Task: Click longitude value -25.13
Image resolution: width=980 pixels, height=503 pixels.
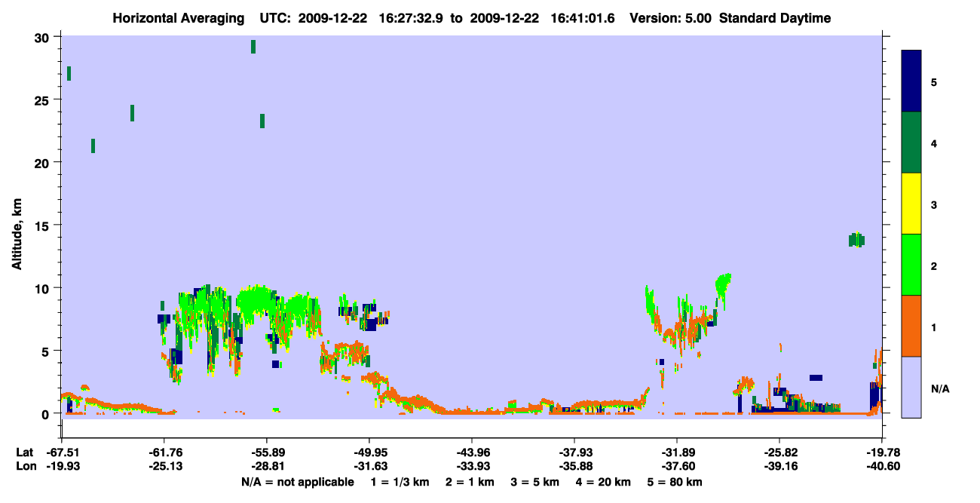Action: (164, 466)
